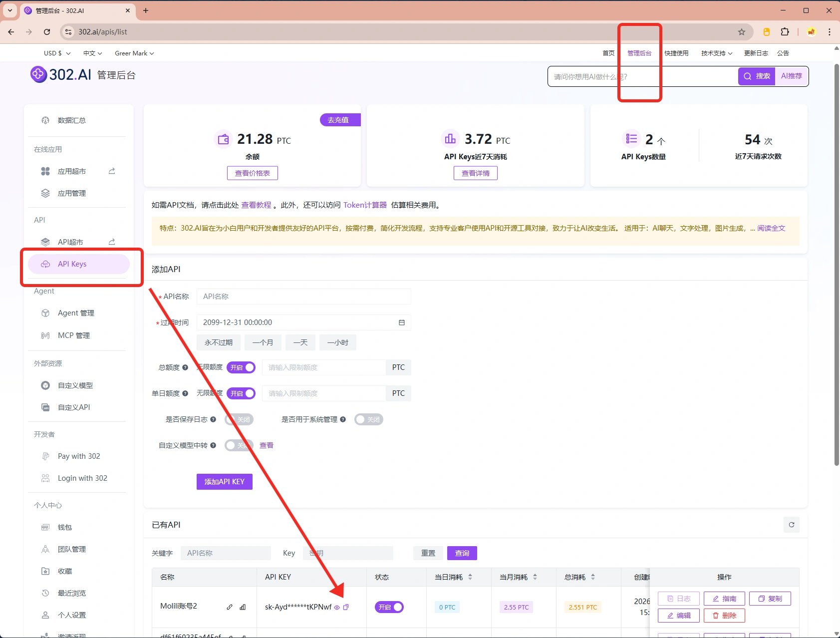The width and height of the screenshot is (840, 638).
Task: Open the USD currency dropdown
Action: 56,53
